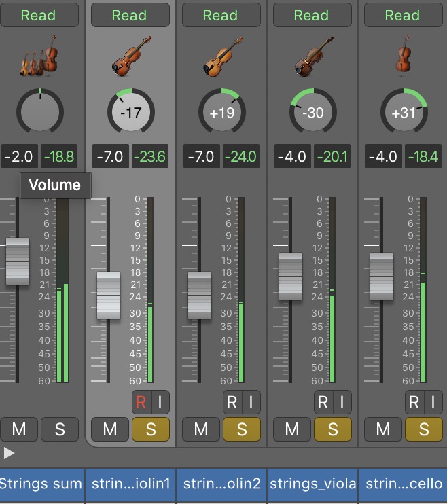The image size is (447, 504).
Task: Mute the Strings sum channel
Action: 18,429
